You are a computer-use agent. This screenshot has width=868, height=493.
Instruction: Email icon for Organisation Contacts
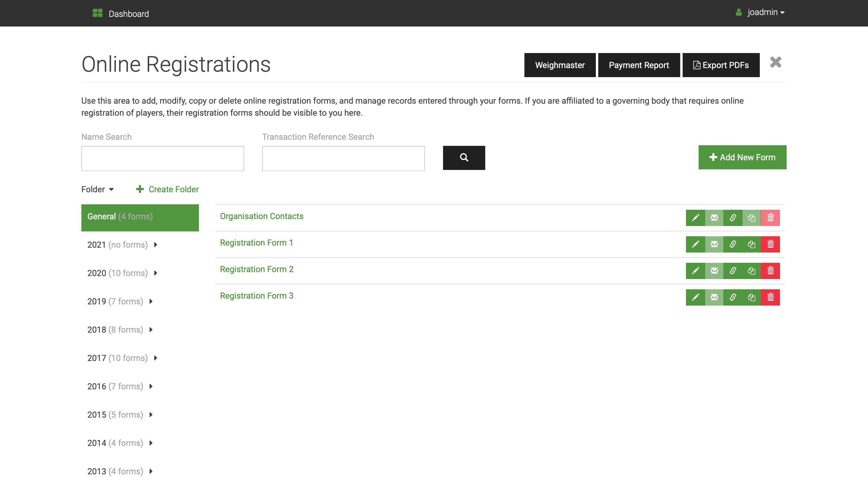click(x=714, y=218)
